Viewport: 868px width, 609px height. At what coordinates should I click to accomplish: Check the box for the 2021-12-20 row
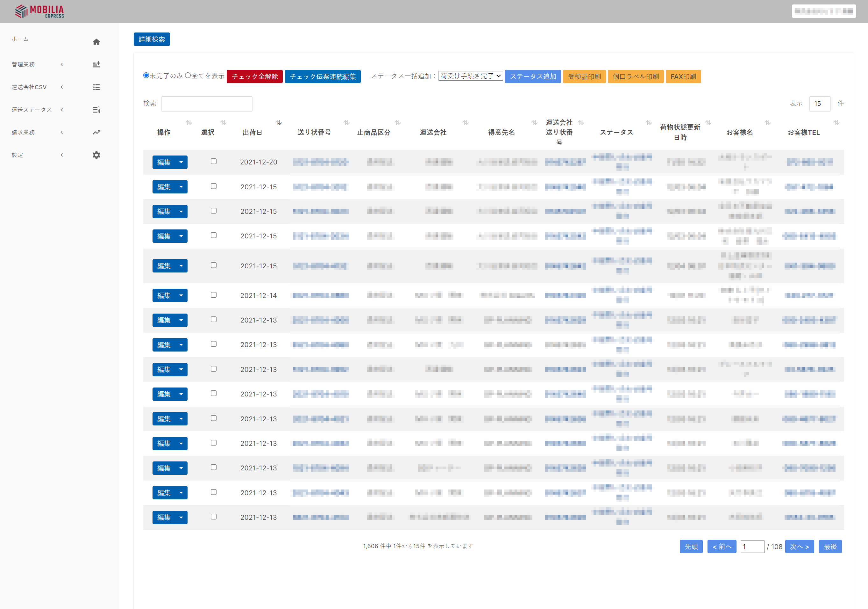pyautogui.click(x=214, y=162)
